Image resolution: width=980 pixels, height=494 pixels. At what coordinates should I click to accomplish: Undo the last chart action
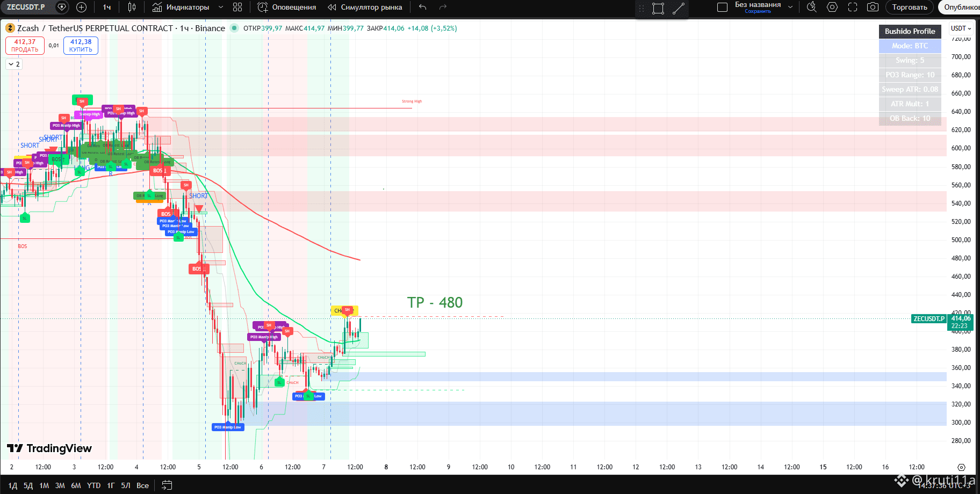[423, 7]
